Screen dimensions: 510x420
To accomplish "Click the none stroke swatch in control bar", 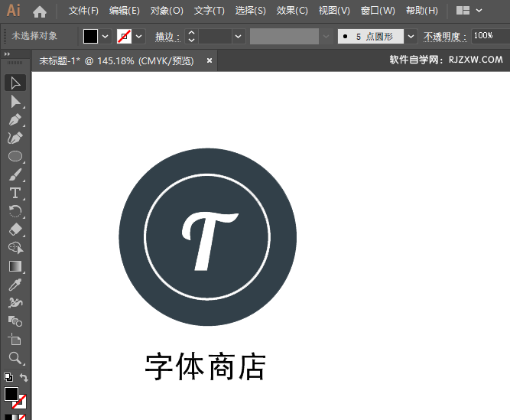I will pos(124,36).
